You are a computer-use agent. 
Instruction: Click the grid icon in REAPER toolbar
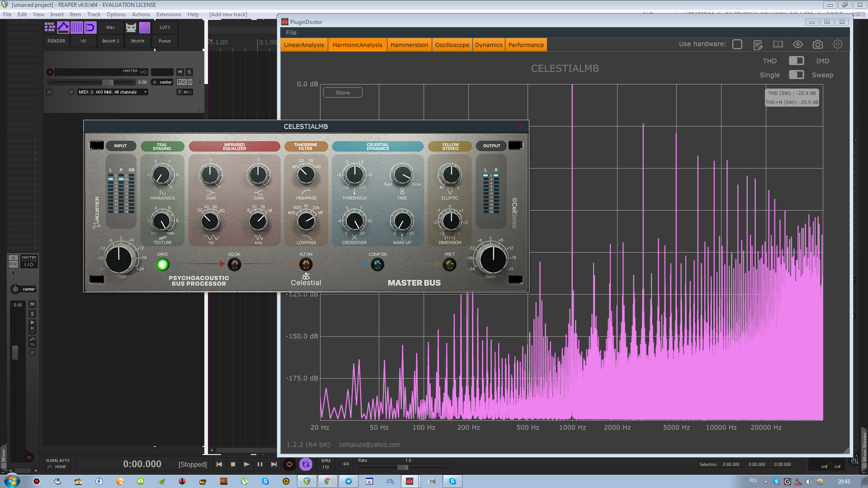click(x=50, y=28)
